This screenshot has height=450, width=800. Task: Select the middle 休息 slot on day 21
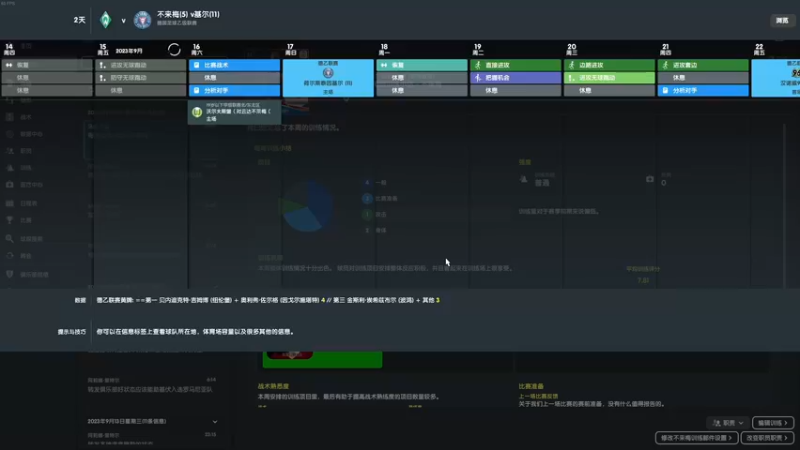click(704, 78)
